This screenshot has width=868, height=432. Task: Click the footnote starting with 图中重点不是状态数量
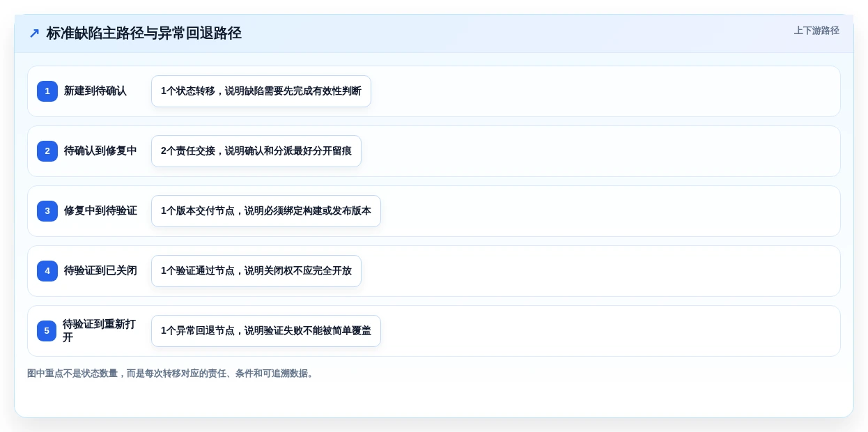click(x=171, y=373)
